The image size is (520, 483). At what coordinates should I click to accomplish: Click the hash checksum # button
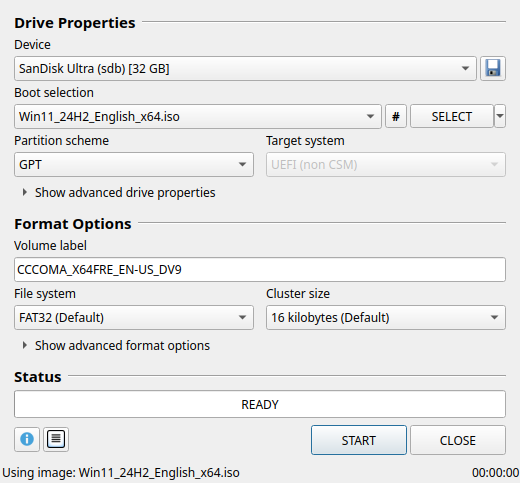tap(396, 116)
